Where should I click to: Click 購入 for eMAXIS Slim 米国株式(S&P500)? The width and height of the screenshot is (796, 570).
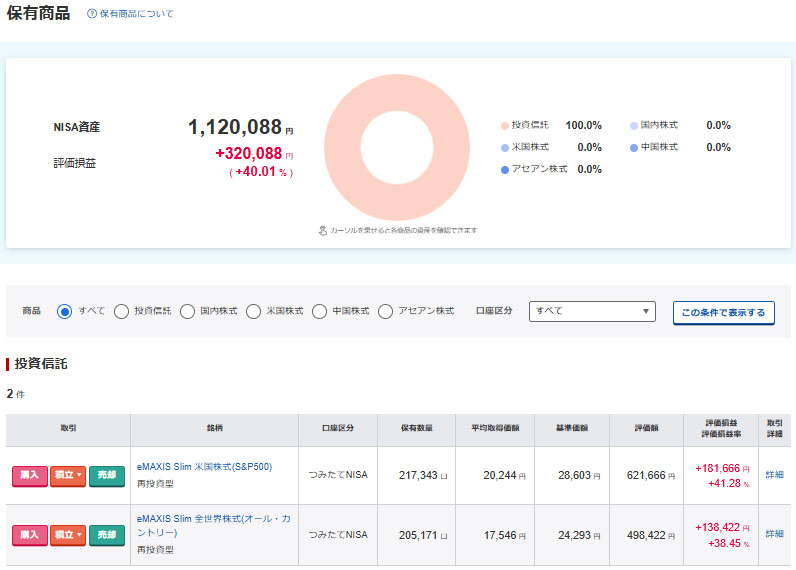(29, 475)
